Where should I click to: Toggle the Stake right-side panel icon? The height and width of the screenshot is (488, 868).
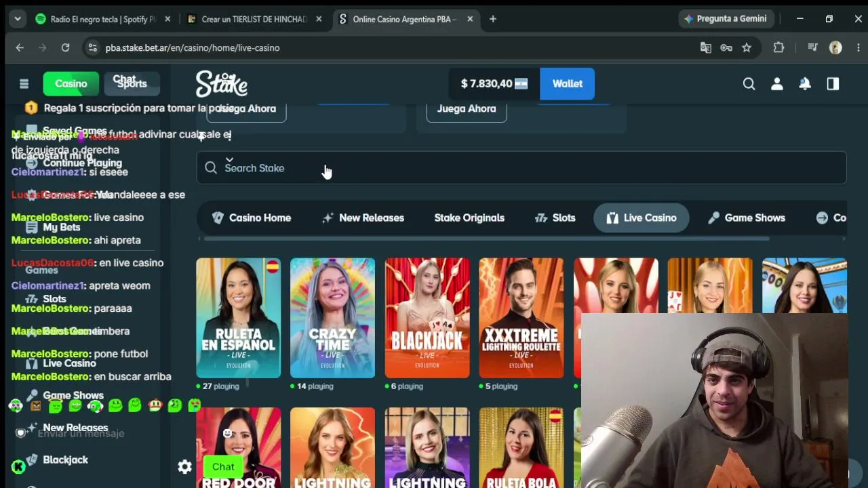tap(833, 83)
